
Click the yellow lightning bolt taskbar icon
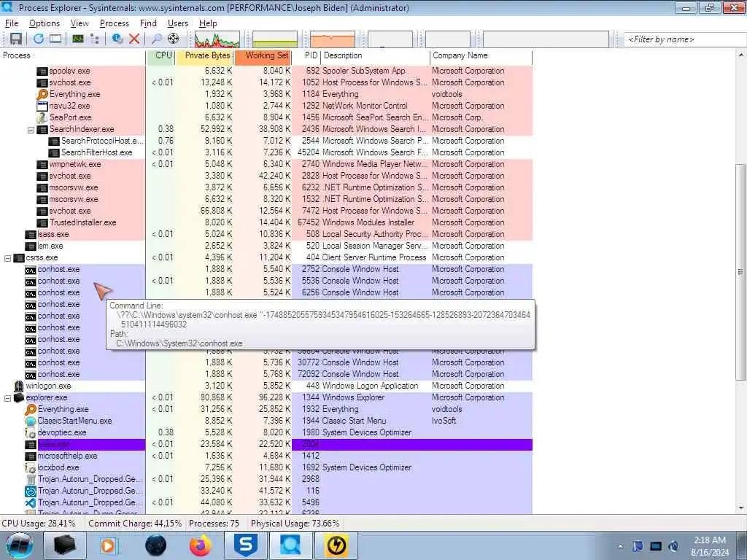click(x=336, y=545)
